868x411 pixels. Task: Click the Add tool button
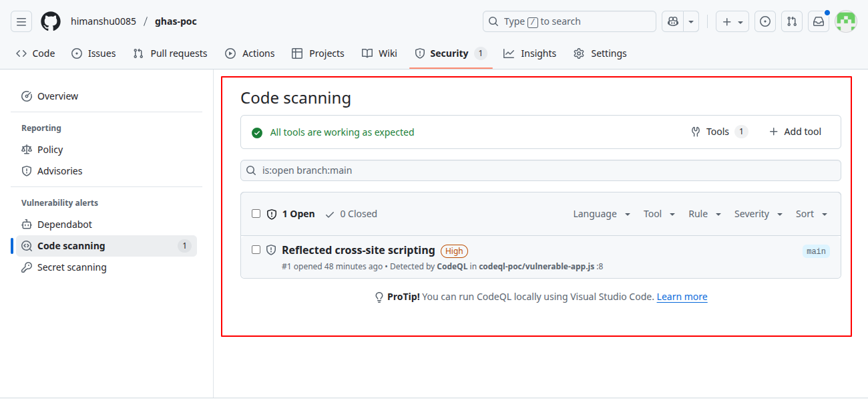(x=795, y=132)
